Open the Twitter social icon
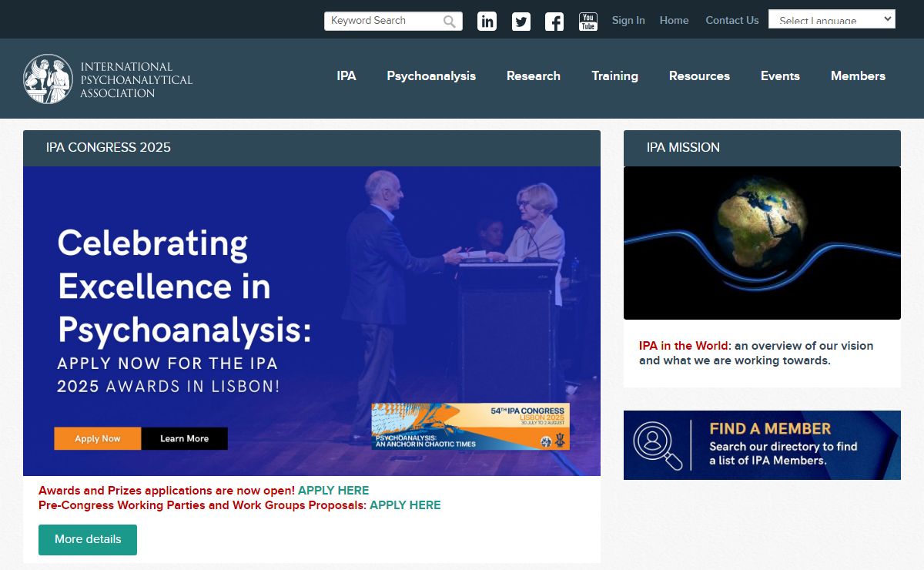 coord(521,22)
